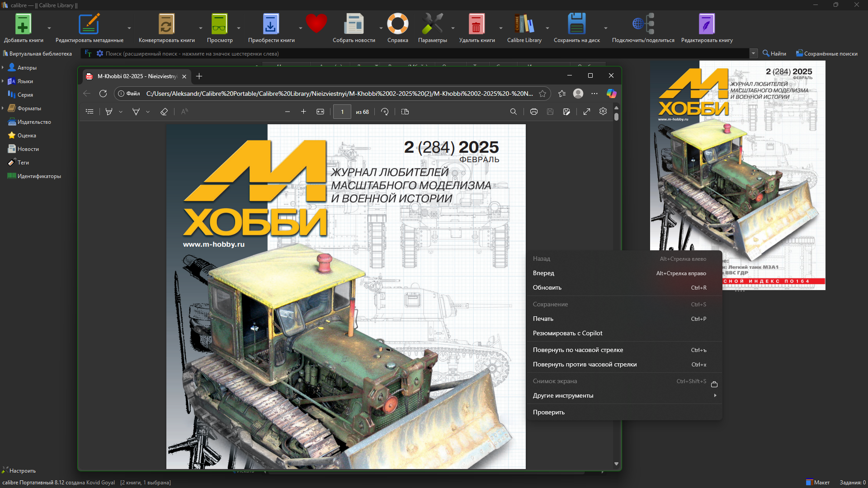Open Fetch news tool
868x488 pixels.
click(x=354, y=25)
